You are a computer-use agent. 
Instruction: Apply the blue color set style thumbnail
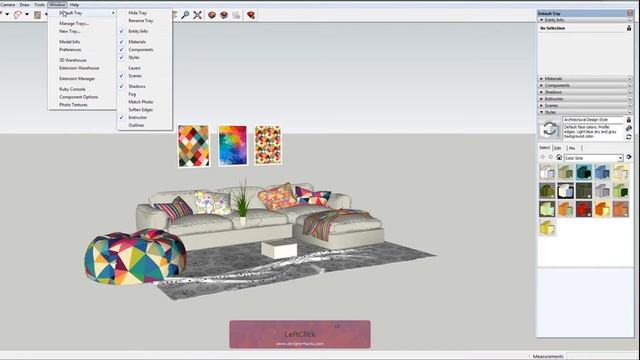(602, 172)
